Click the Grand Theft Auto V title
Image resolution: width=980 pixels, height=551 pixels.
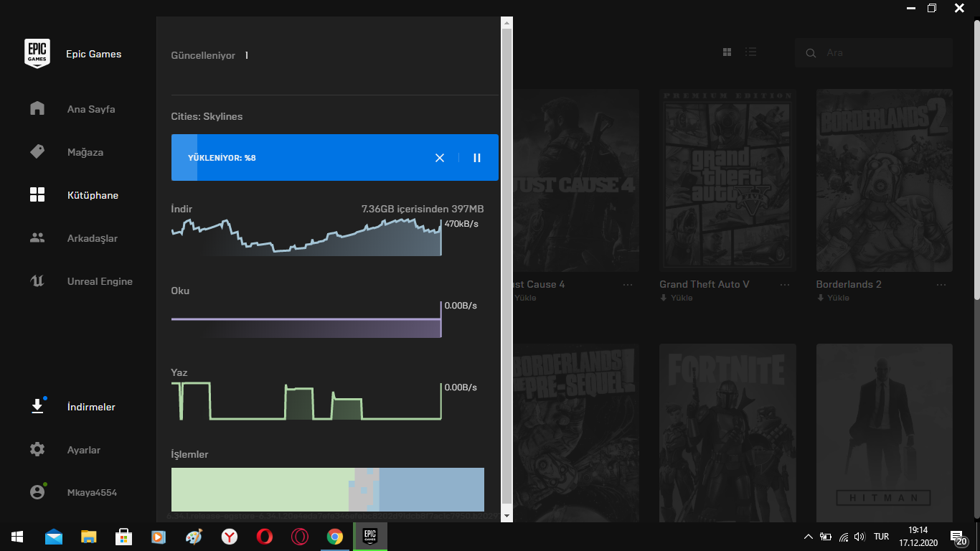[x=705, y=284]
